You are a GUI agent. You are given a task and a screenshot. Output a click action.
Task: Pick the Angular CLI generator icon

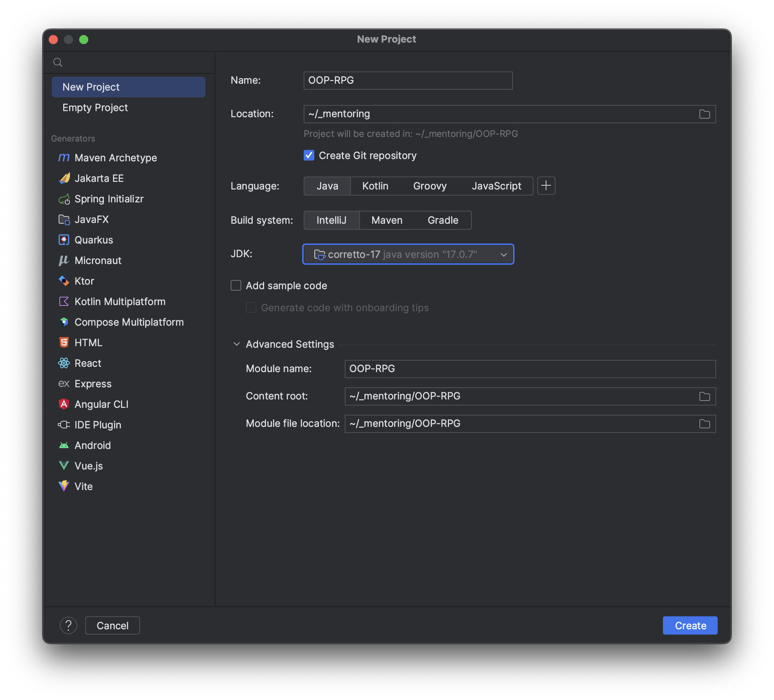(x=64, y=404)
